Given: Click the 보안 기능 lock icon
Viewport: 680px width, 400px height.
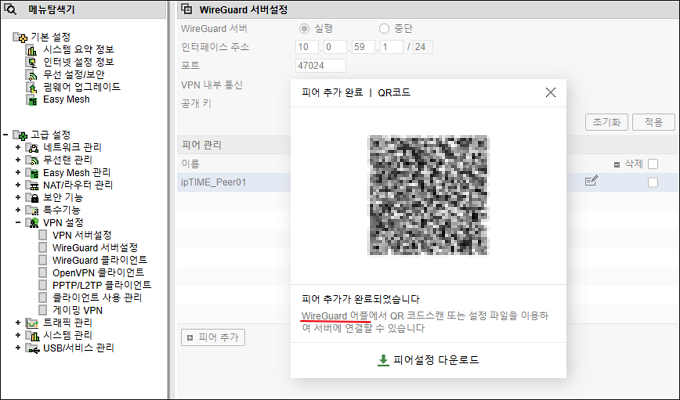Looking at the screenshot, I should [32, 198].
